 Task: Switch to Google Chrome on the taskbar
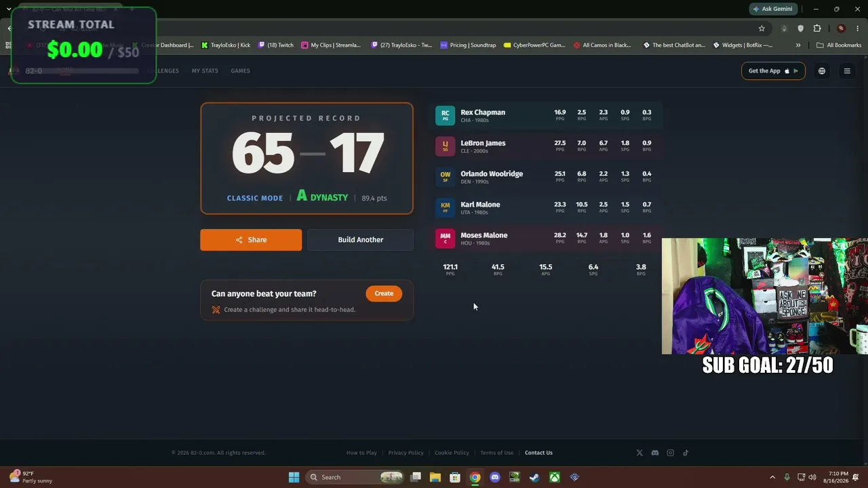click(475, 477)
